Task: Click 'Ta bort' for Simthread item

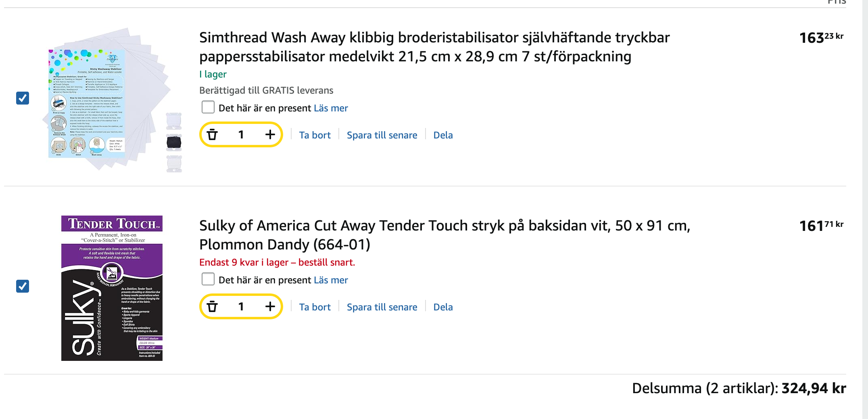Action: pos(315,135)
